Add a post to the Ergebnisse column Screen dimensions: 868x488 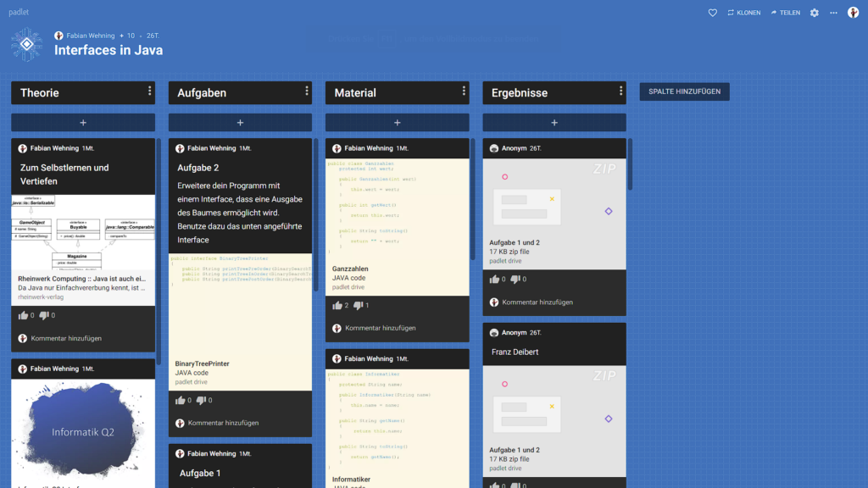pos(554,123)
